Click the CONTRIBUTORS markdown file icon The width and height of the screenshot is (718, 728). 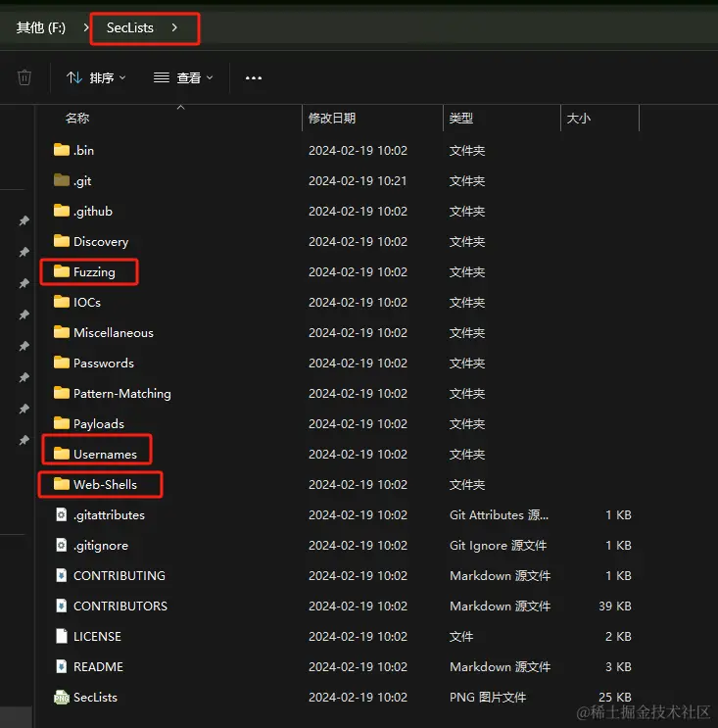[x=62, y=606]
